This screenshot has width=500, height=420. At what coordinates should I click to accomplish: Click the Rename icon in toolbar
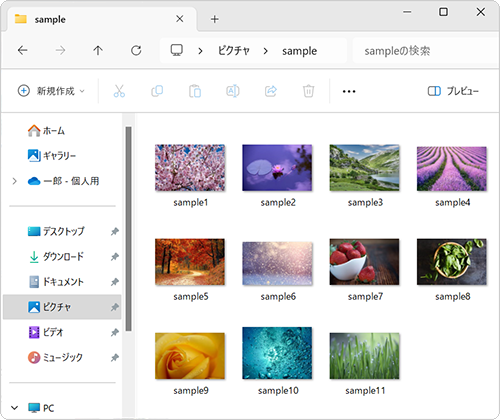[233, 91]
